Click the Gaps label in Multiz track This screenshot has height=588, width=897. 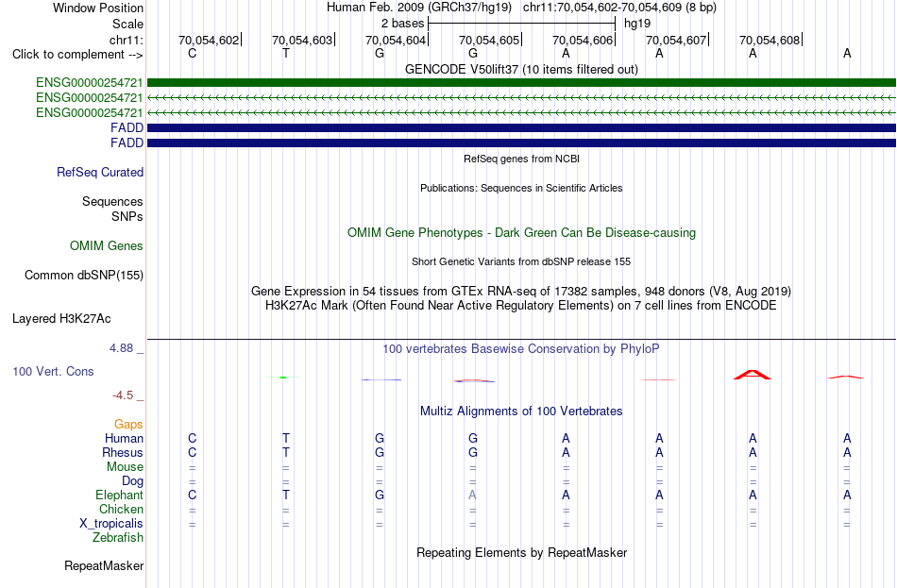click(x=128, y=425)
